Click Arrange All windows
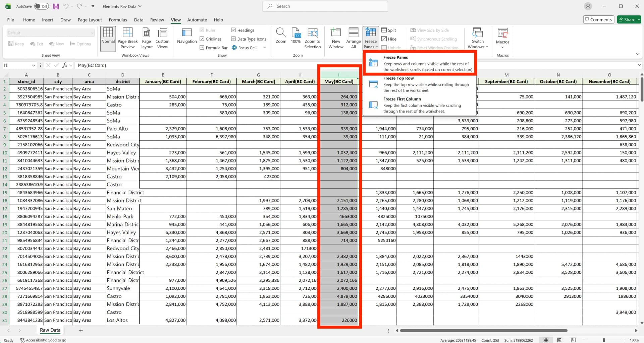Viewport: 644px width, 343px height. click(353, 38)
